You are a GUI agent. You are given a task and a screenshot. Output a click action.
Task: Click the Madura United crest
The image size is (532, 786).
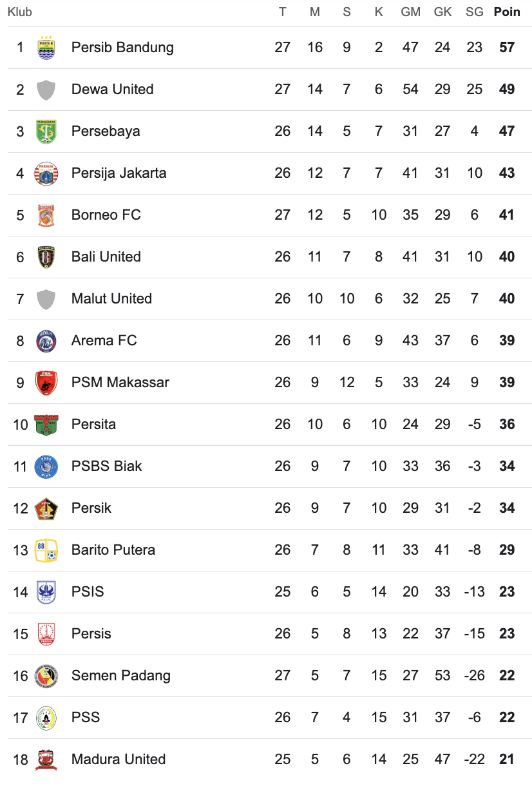(x=46, y=760)
